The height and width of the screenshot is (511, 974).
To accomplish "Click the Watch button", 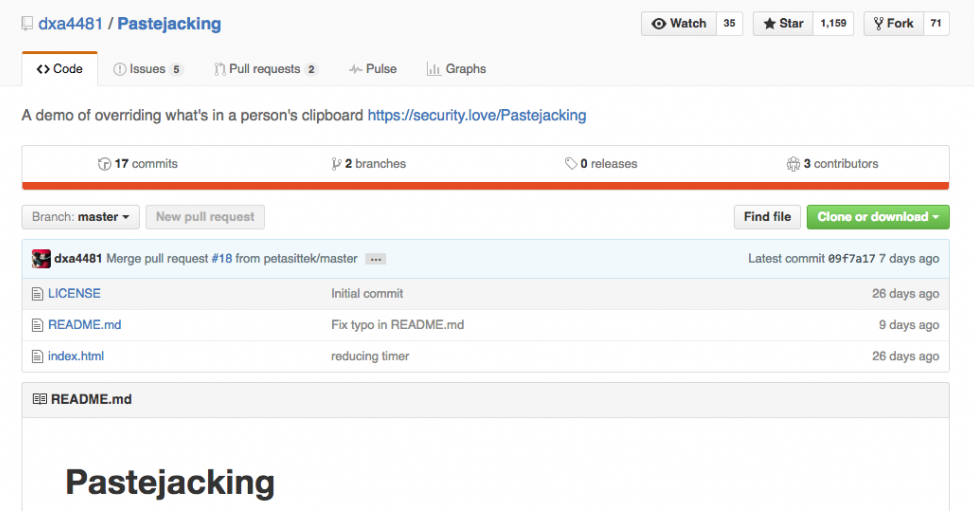I will click(679, 24).
